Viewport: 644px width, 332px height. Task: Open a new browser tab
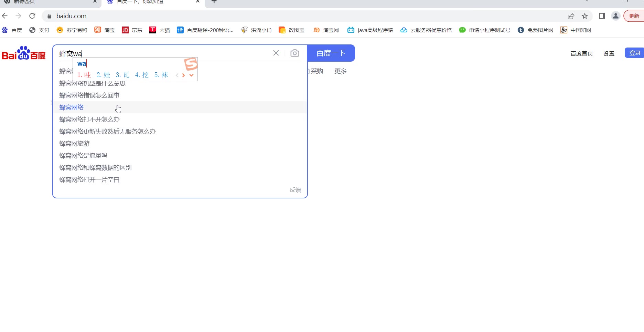[x=214, y=2]
